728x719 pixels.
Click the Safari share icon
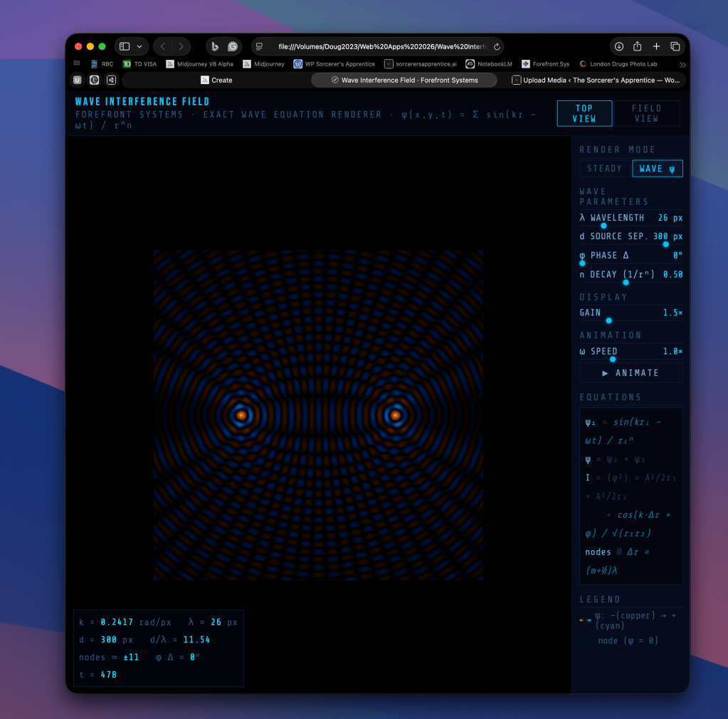click(x=638, y=46)
